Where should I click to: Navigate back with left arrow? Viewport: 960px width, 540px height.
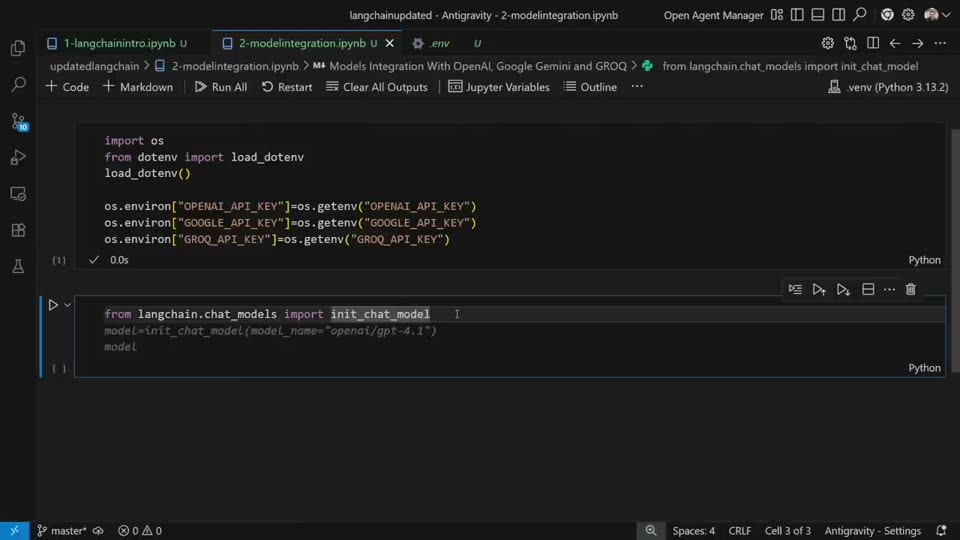pos(895,43)
